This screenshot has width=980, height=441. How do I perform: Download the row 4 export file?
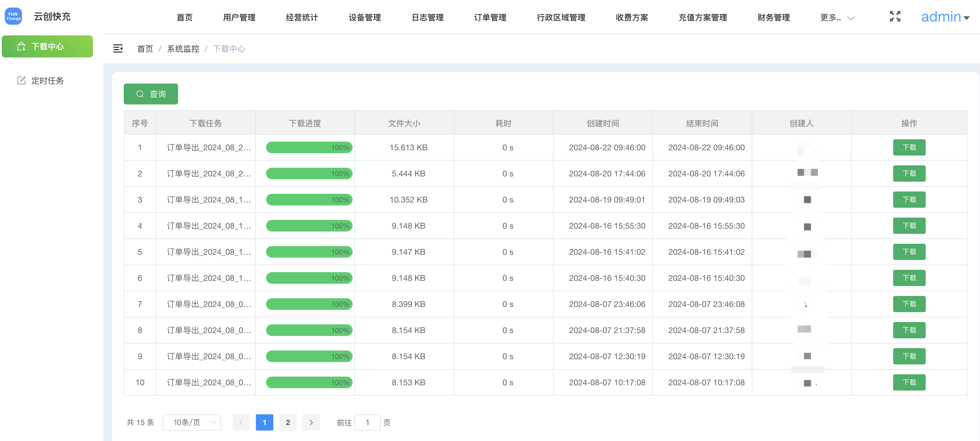point(909,226)
